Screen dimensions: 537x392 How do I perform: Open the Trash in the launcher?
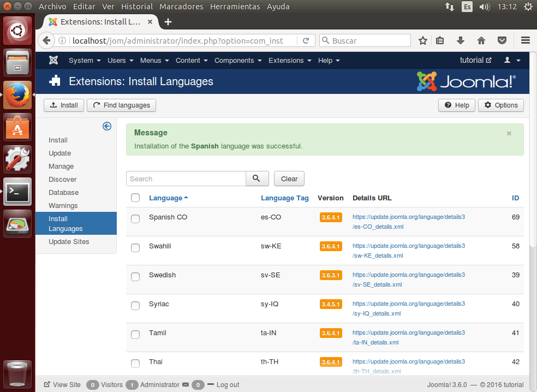(x=17, y=374)
